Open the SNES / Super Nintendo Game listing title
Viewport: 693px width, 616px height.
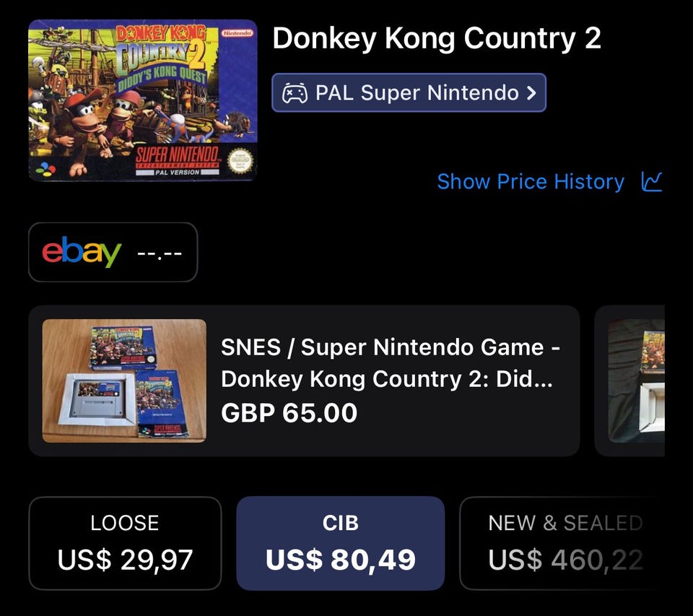391,363
